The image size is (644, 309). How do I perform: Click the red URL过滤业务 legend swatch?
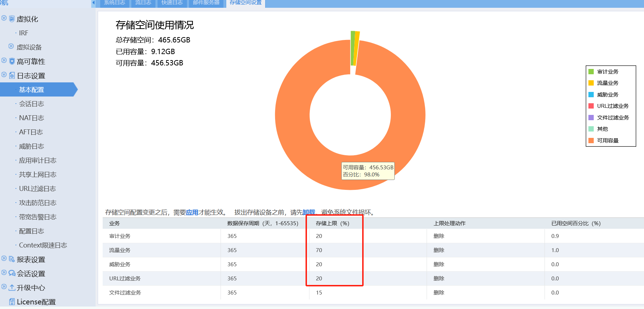[591, 106]
